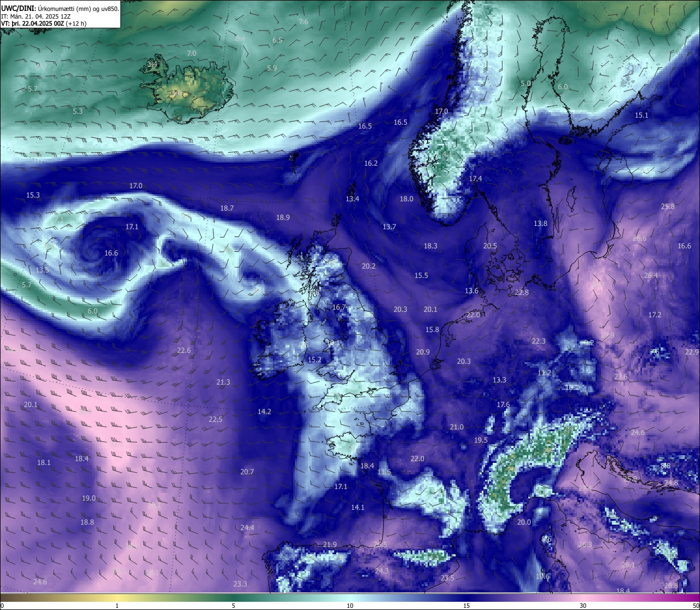
Task: Click the '1' tick label on the color scale
Action: (x=117, y=606)
